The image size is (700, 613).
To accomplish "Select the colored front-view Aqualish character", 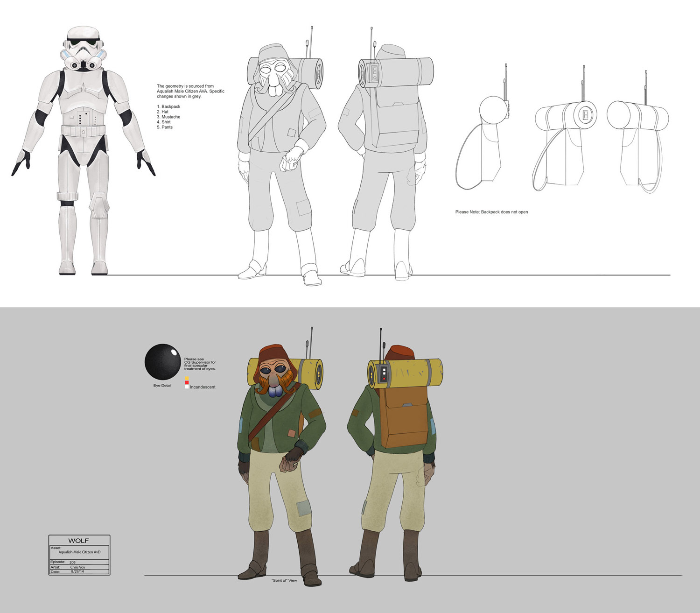I will coord(283,457).
